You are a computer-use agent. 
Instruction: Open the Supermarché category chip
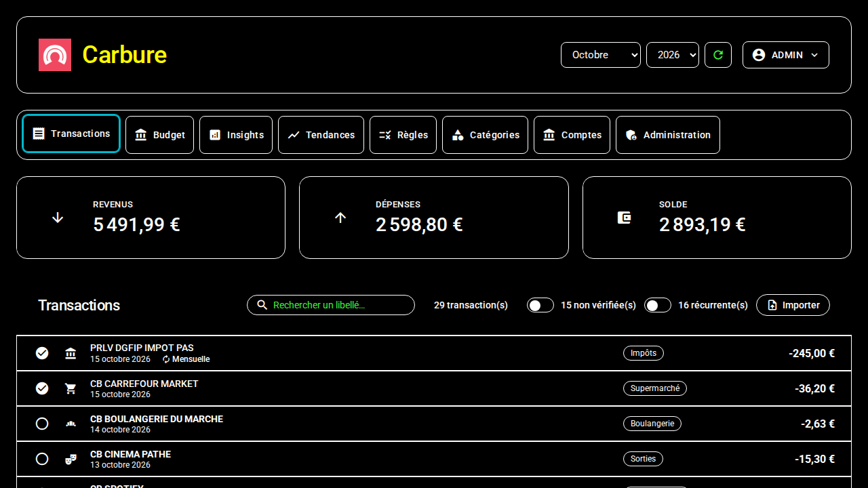click(655, 388)
